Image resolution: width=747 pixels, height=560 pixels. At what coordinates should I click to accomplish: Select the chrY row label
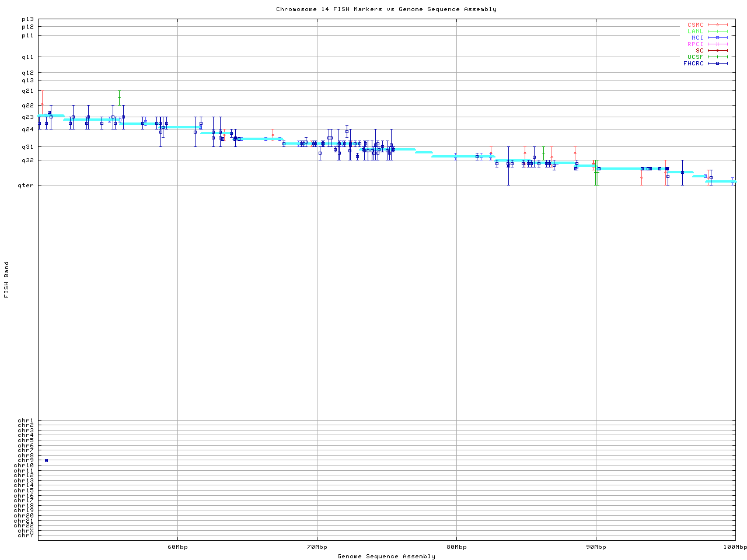26,535
